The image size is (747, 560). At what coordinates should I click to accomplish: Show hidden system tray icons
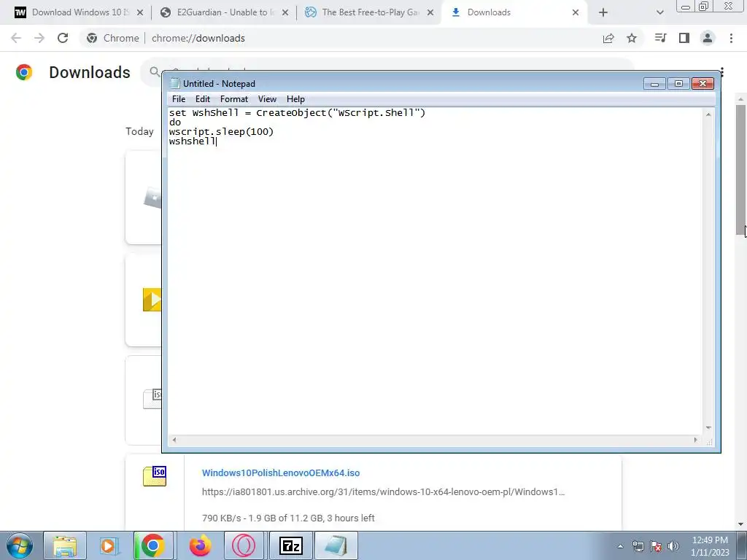coord(620,547)
